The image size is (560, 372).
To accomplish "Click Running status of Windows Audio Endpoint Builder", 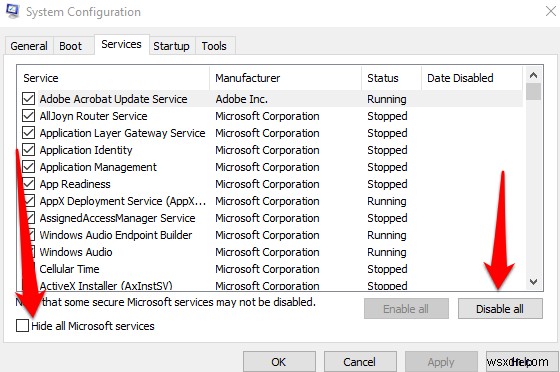I will pyautogui.click(x=387, y=235).
